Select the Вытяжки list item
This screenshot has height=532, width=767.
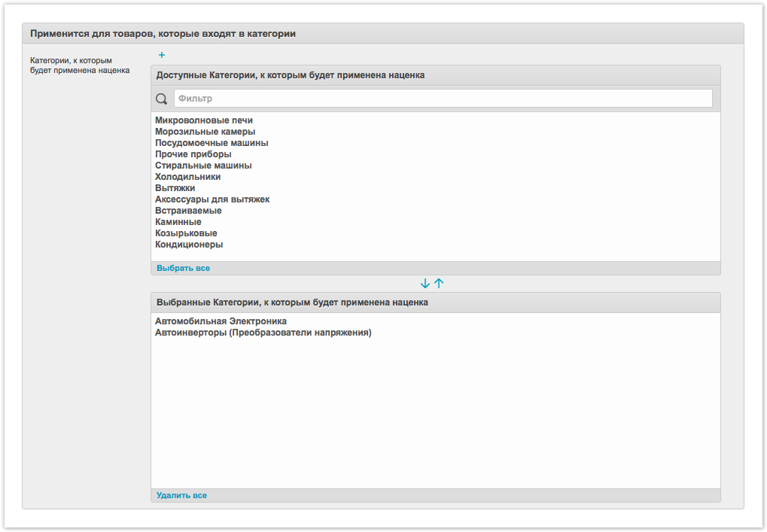coord(175,188)
